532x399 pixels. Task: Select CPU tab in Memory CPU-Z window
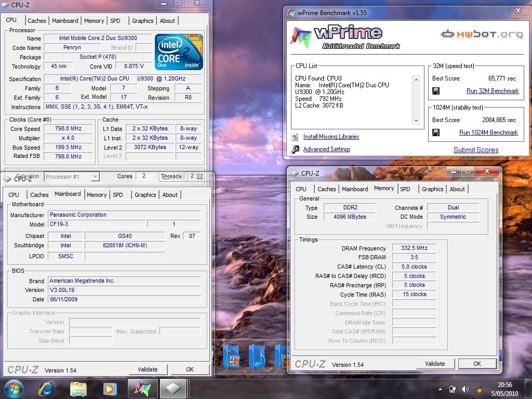click(301, 189)
